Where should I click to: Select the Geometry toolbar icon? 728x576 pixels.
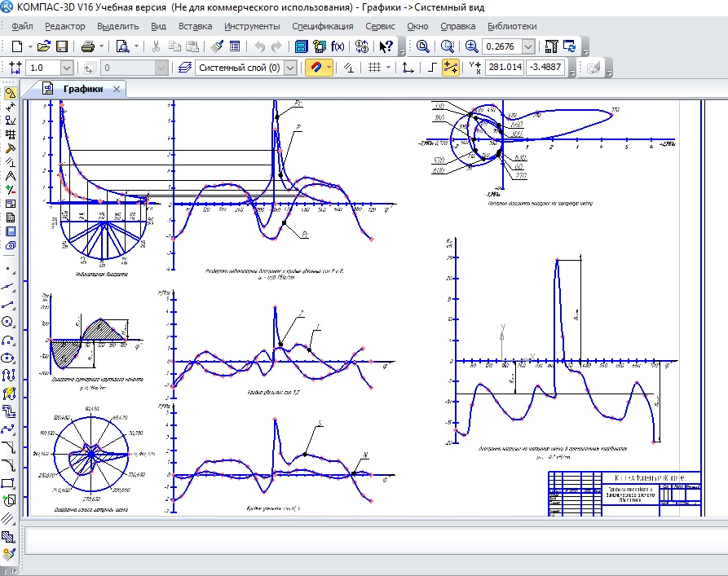(11, 93)
